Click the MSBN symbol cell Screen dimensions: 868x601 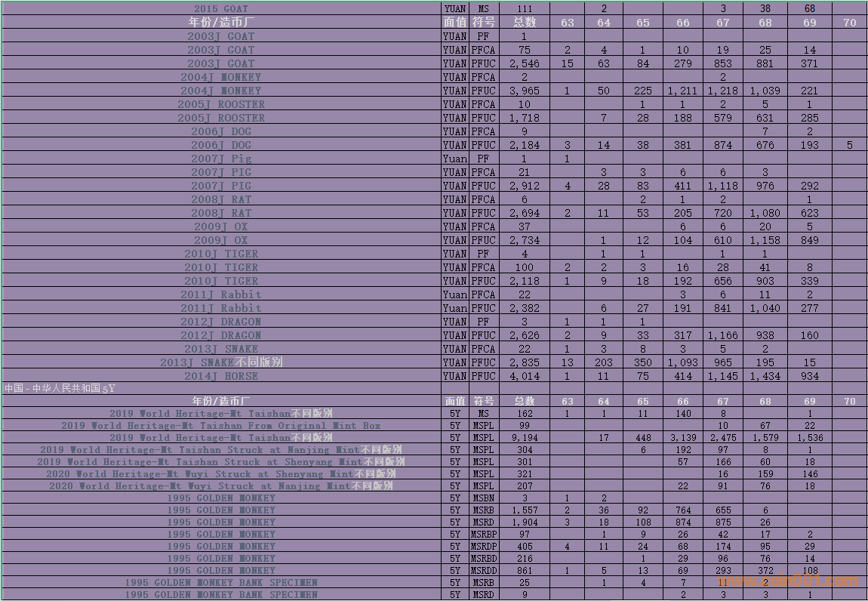click(483, 498)
